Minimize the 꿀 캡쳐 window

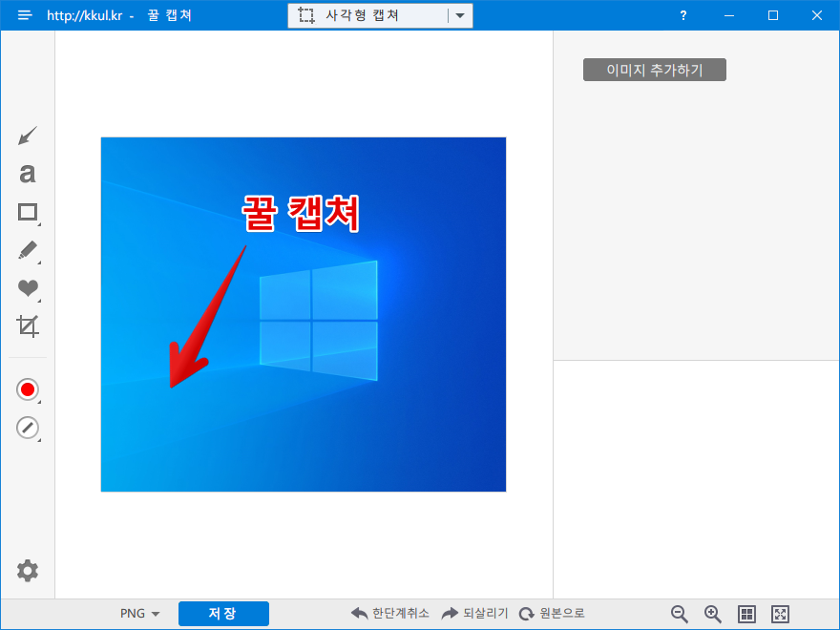tap(729, 15)
